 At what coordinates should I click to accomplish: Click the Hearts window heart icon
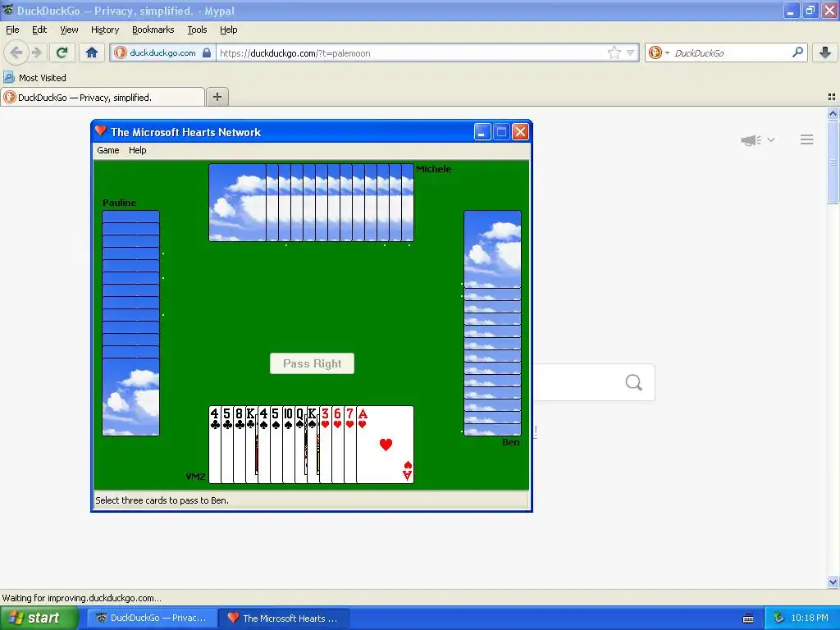(x=101, y=131)
